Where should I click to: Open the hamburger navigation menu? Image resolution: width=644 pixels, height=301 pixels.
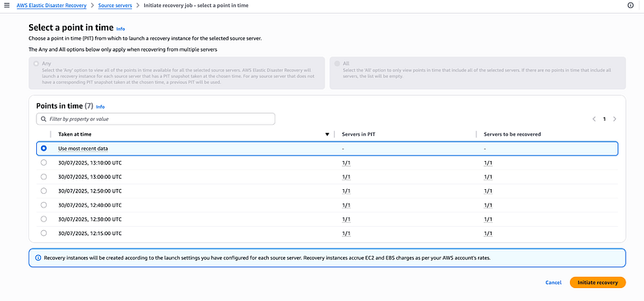point(6,6)
